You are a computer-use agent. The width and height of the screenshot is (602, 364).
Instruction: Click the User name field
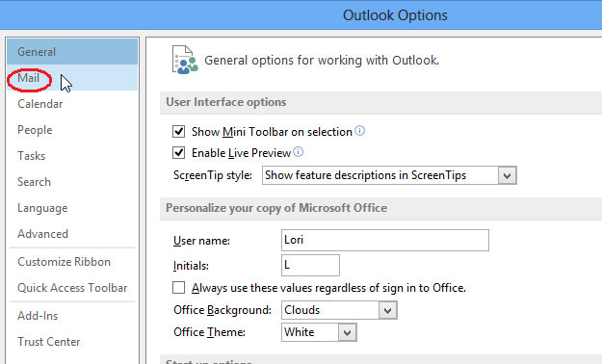coord(385,241)
